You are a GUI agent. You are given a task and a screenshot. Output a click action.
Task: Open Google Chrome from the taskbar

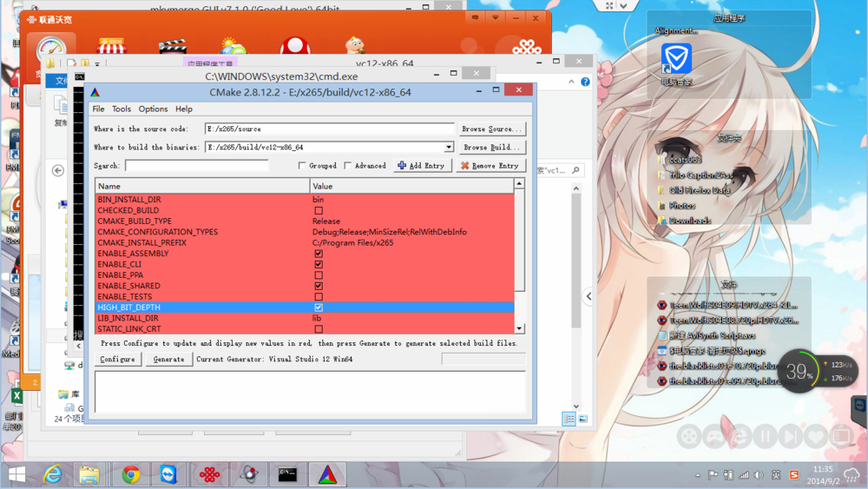click(131, 474)
